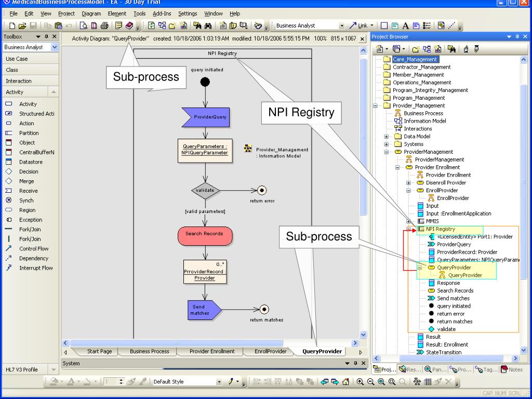Screen dimensions: 532x399
Task: Click the diagram vertical scrollbar thumb
Action: coord(363,137)
